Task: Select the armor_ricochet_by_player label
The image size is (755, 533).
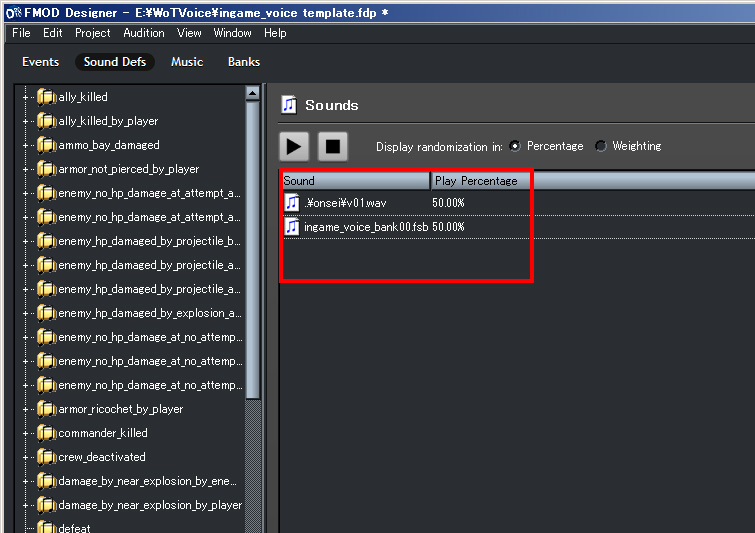Action: click(120, 409)
